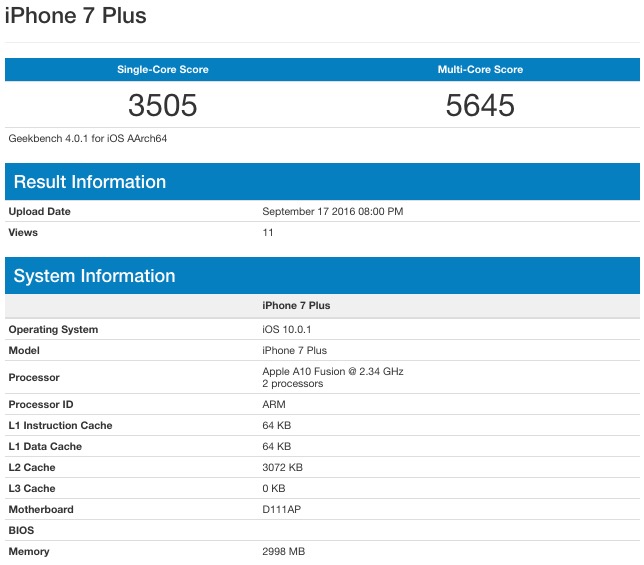This screenshot has height=565, width=644.
Task: Select the Multi-Core Score header
Action: coord(480,70)
